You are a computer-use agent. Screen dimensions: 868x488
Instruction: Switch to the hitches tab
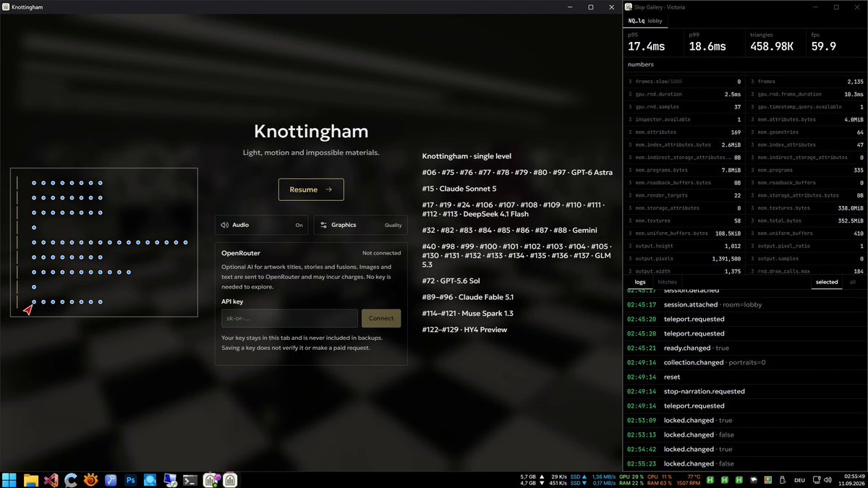tap(667, 282)
